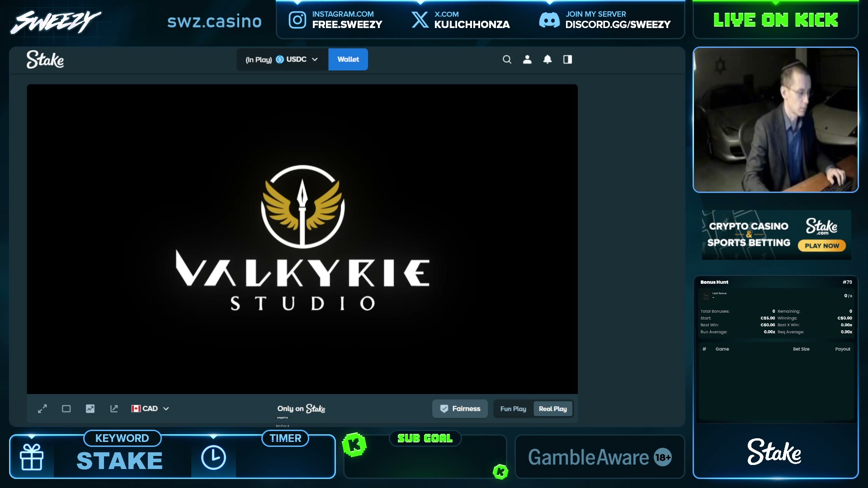
Task: Open the CAD currency dropdown
Action: pyautogui.click(x=150, y=408)
